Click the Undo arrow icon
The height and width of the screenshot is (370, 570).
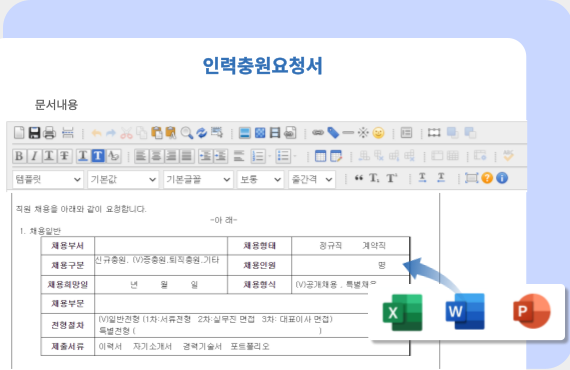tap(96, 133)
